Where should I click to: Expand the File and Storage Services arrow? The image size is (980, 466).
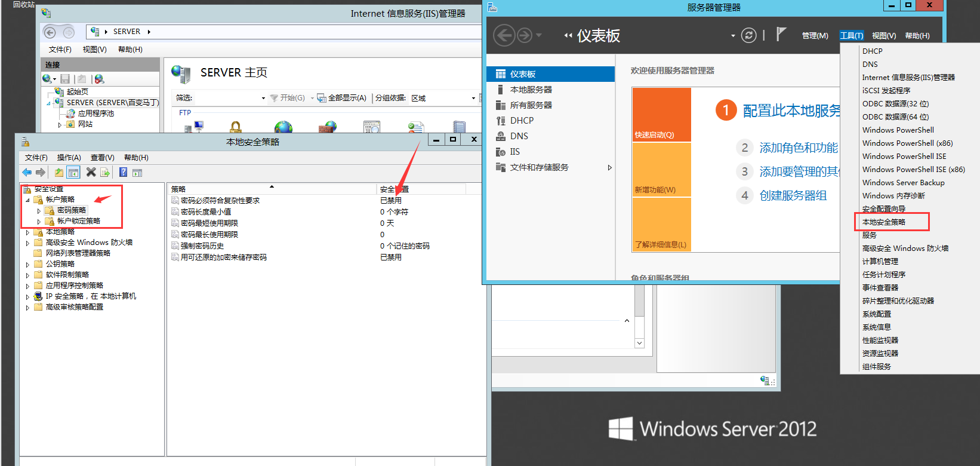609,167
